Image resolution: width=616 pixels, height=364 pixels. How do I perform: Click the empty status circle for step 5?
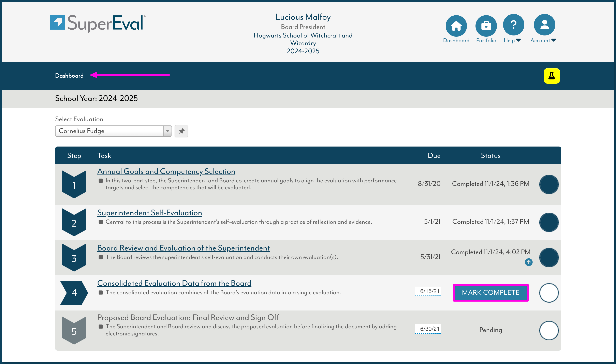pos(549,330)
